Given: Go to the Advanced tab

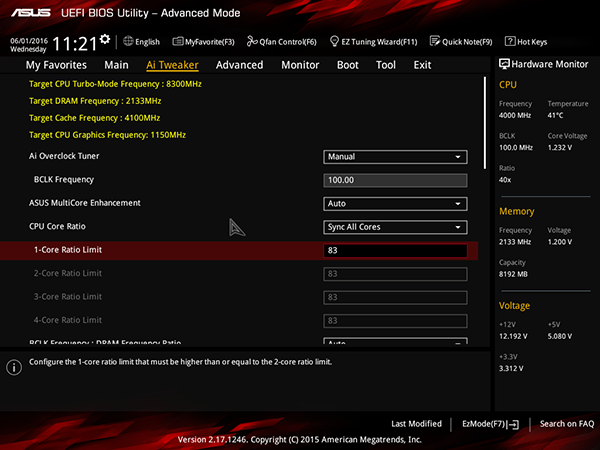Looking at the screenshot, I should (x=240, y=65).
